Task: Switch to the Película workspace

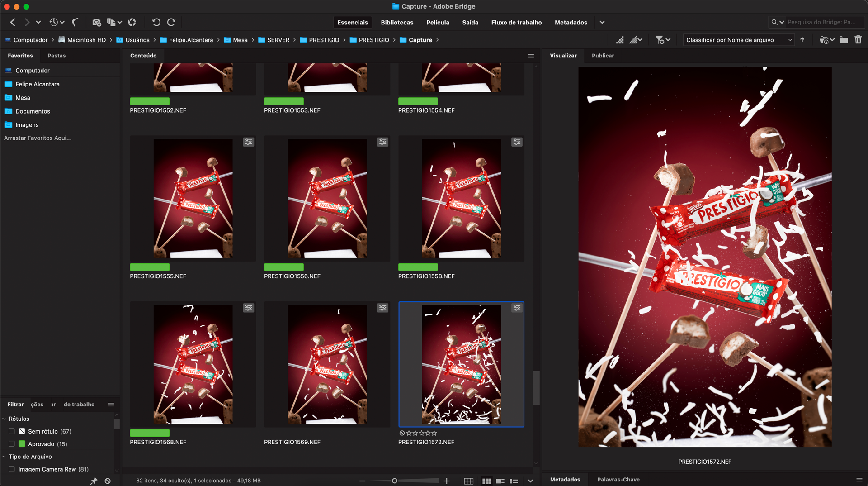Action: coord(438,22)
